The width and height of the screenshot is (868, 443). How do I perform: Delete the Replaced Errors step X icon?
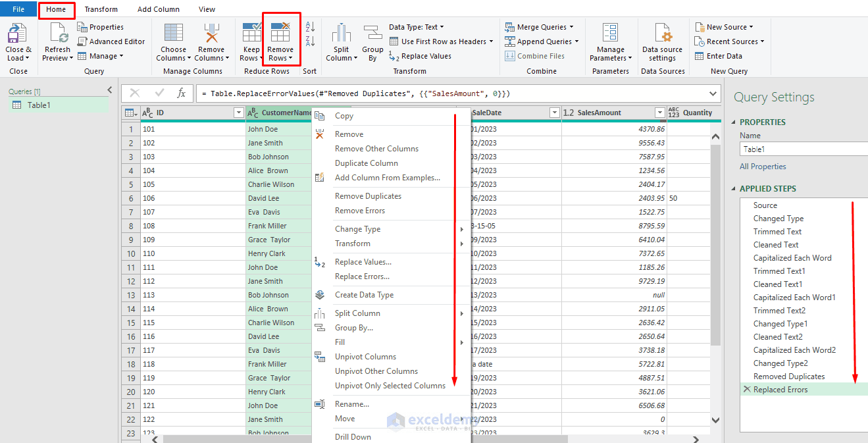click(x=746, y=390)
